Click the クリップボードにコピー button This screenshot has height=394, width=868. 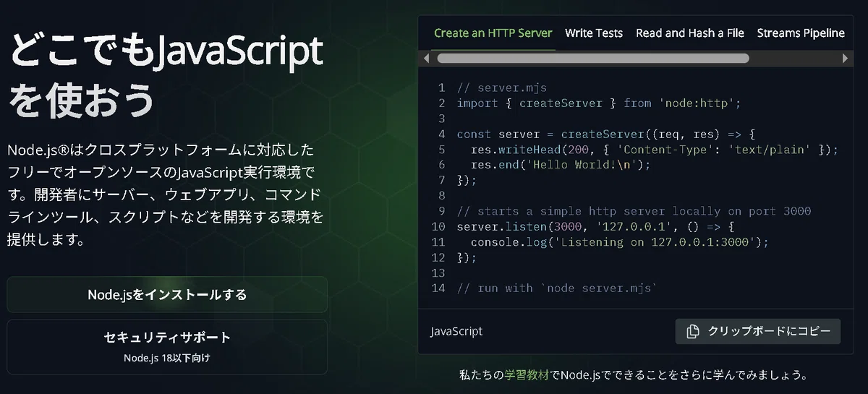[x=758, y=331]
